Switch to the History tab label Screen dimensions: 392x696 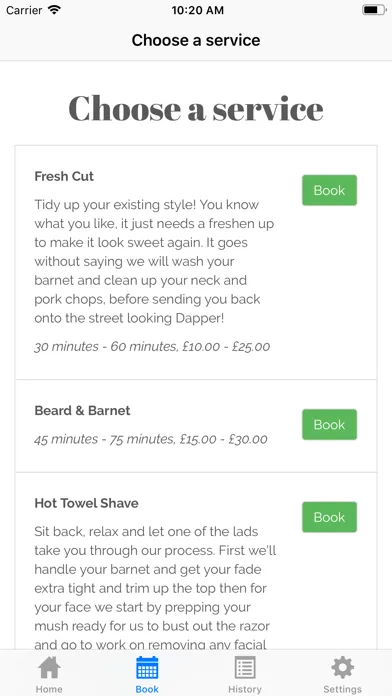tap(245, 689)
